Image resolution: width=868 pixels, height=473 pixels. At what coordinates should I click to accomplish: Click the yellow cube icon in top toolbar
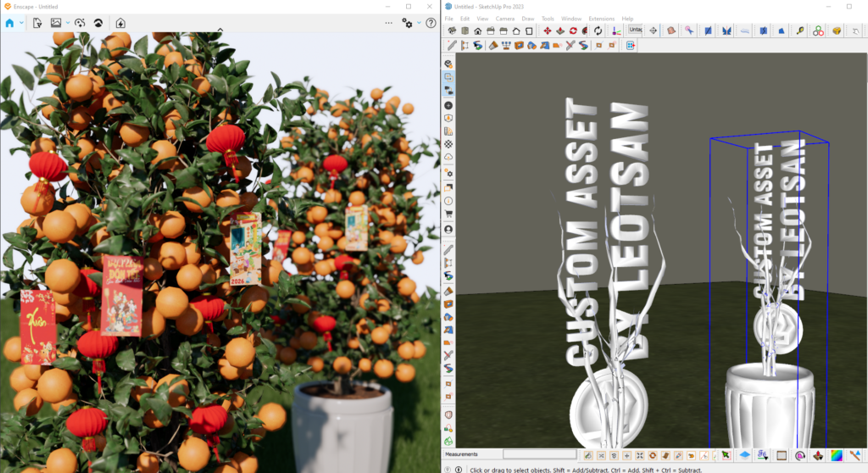coord(837,31)
